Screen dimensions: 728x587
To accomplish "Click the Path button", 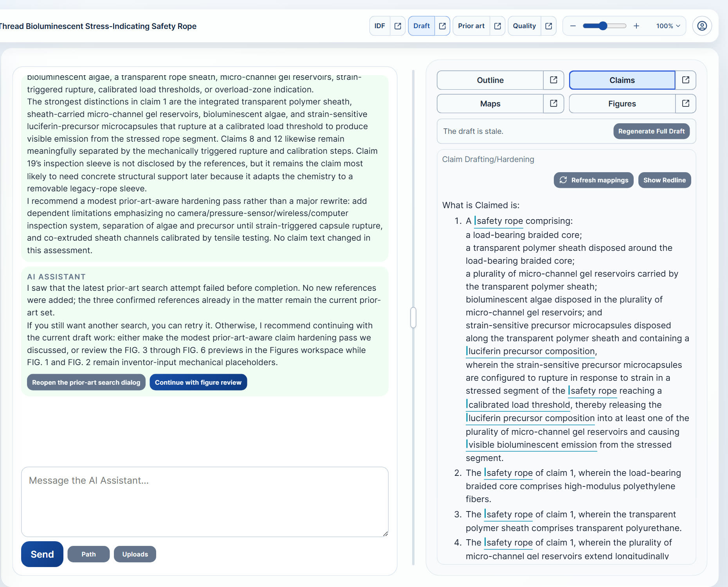I will point(88,554).
